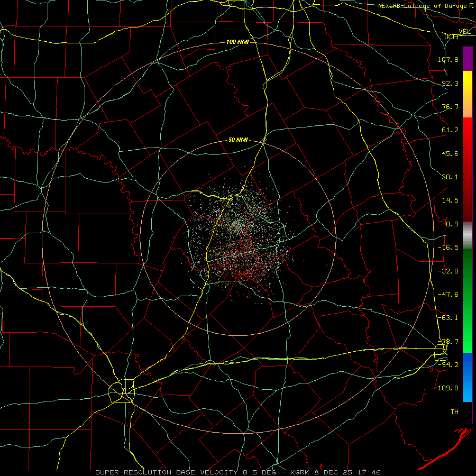Select the -16.5 scale value
Screen dimensions: 476x476
click(448, 248)
